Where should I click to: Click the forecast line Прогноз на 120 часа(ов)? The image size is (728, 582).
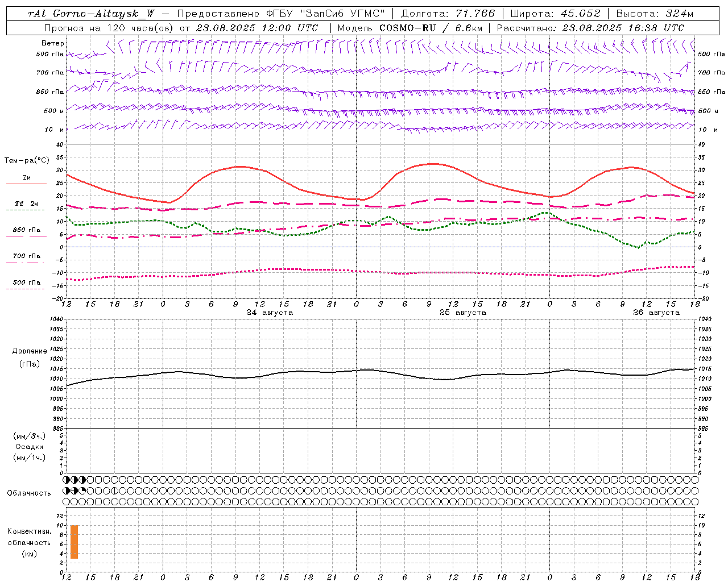point(109,28)
